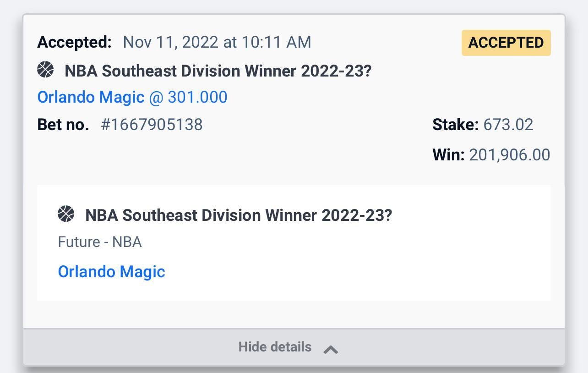588x373 pixels.
Task: Click the top "NBA Southeast Division Winner 2022-23?" title
Action: 218,71
